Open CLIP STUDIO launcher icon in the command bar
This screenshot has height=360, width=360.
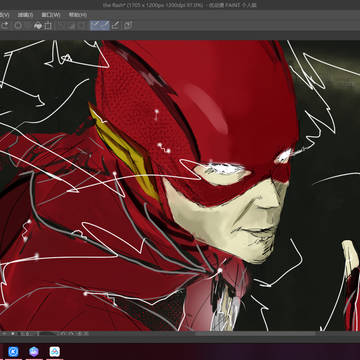(x=128, y=25)
